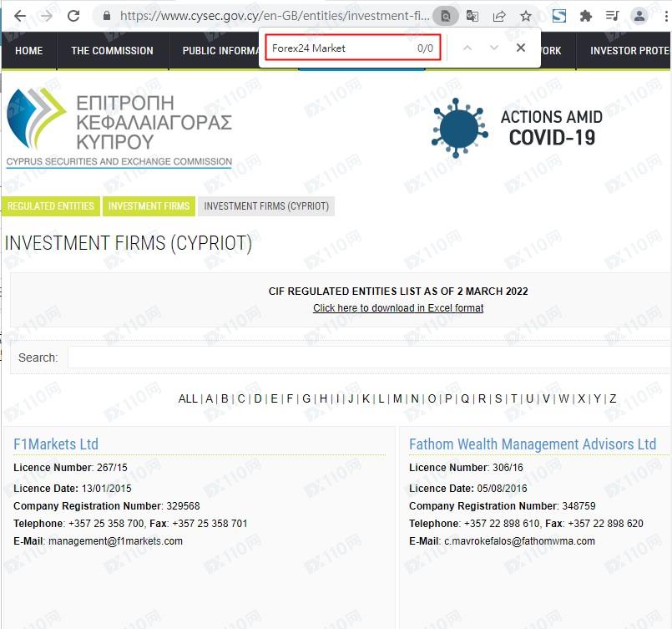Click the download in Excel format link
This screenshot has height=629, width=672.
[x=398, y=308]
